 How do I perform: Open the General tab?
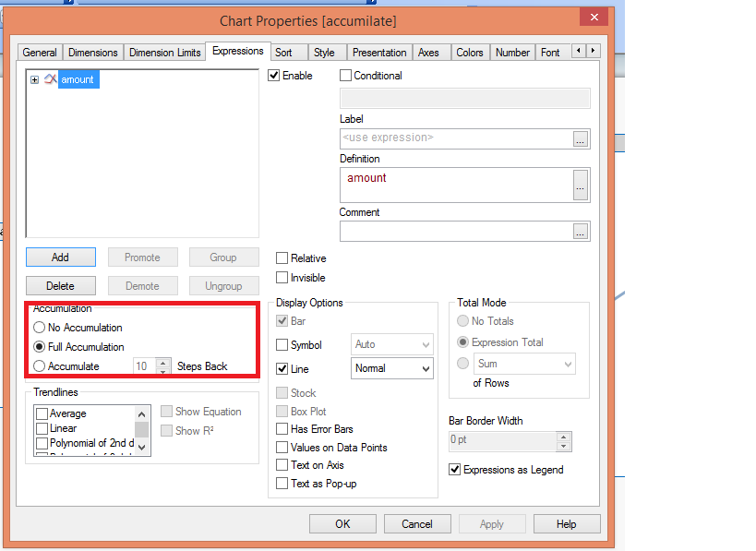tap(40, 52)
